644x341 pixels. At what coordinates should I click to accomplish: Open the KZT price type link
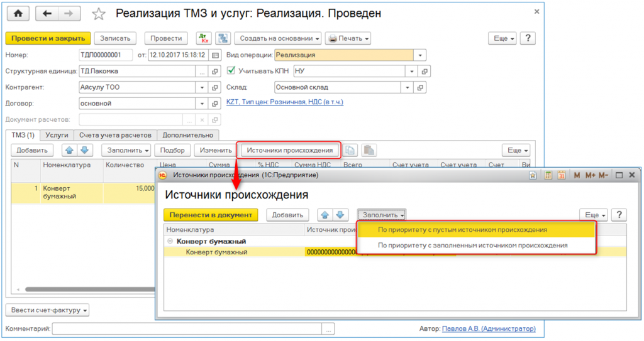[x=284, y=102]
